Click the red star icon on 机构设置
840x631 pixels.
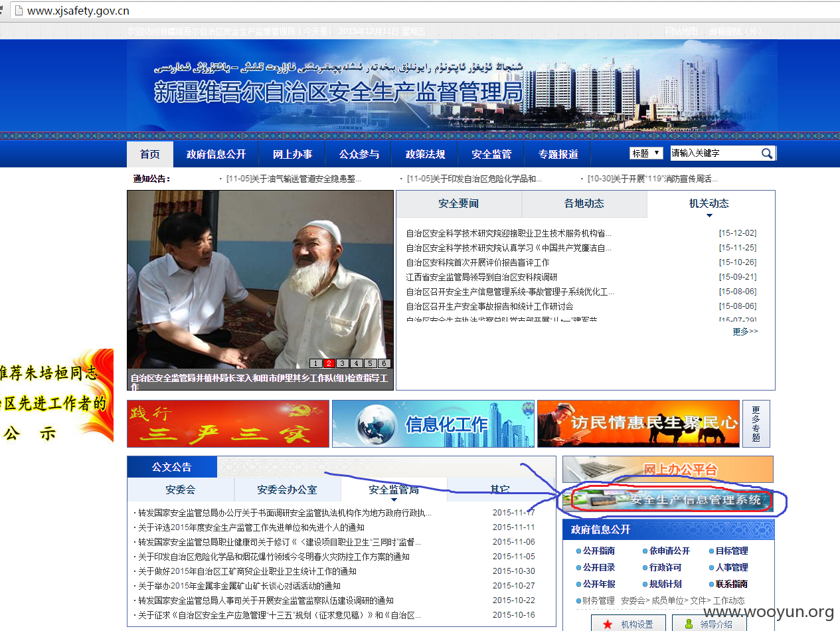pos(608,624)
